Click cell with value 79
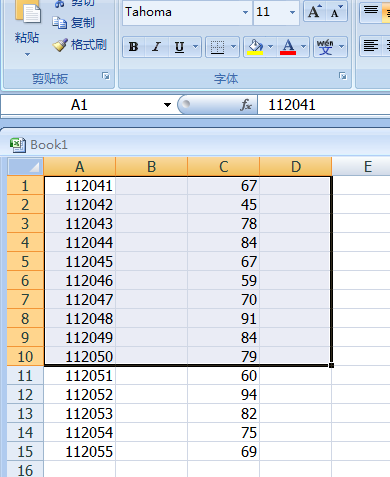390x477 pixels. point(224,356)
